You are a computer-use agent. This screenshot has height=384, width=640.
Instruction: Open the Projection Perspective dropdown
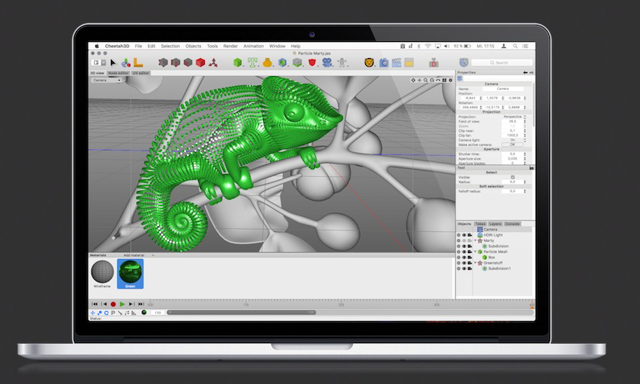coord(513,117)
